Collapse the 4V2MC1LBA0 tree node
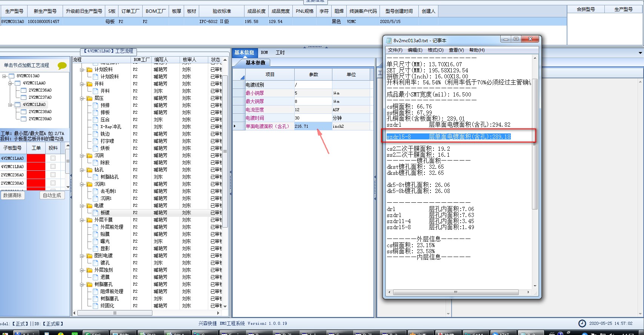644x335 pixels. 11,105
